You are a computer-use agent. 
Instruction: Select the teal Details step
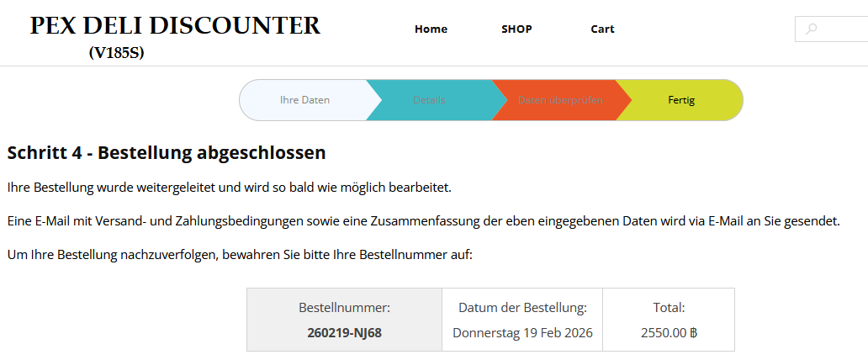click(429, 100)
